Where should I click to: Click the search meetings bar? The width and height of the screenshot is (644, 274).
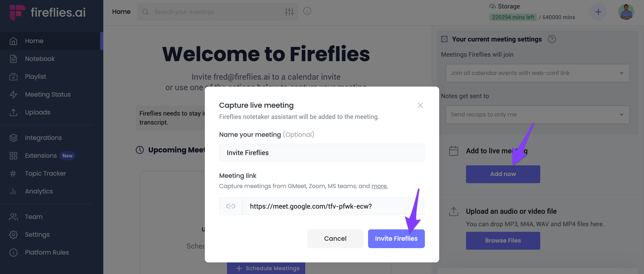(218, 11)
